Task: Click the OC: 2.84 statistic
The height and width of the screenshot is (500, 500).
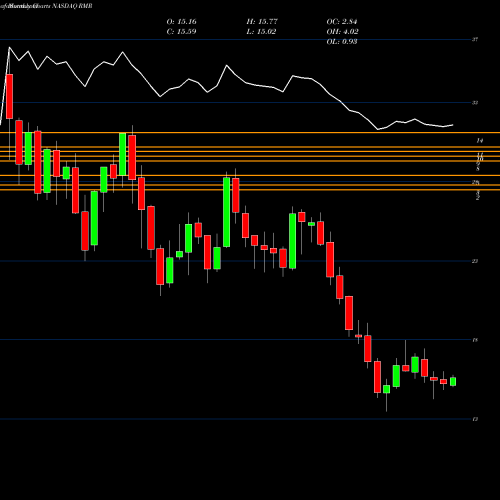Action: [342, 22]
